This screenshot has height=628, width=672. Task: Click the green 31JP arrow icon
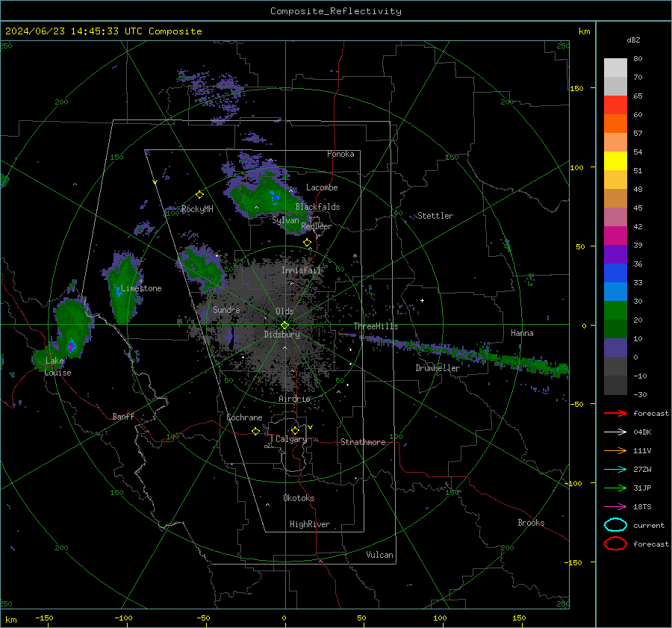point(615,488)
